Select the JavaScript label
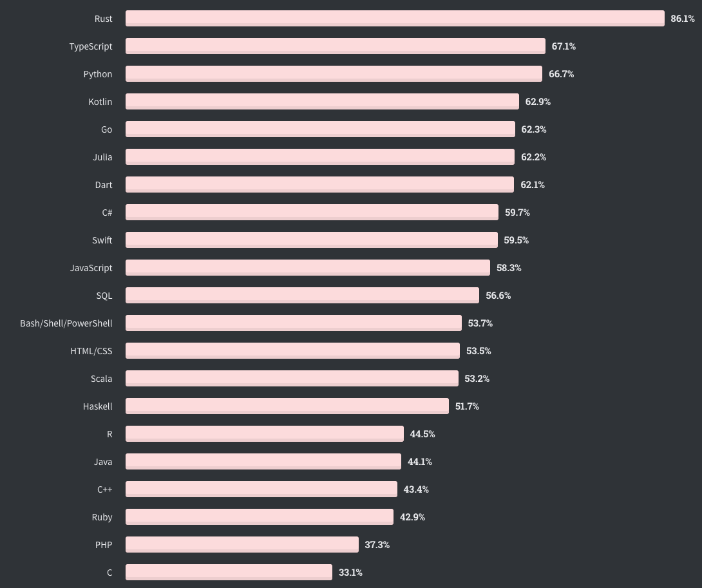702x588 pixels. 91,268
